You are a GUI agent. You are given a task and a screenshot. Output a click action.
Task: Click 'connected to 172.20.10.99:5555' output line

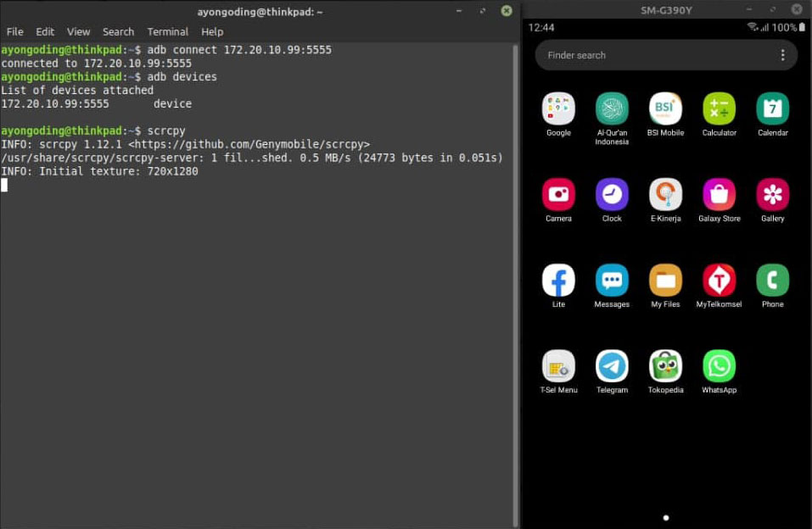pyautogui.click(x=97, y=63)
